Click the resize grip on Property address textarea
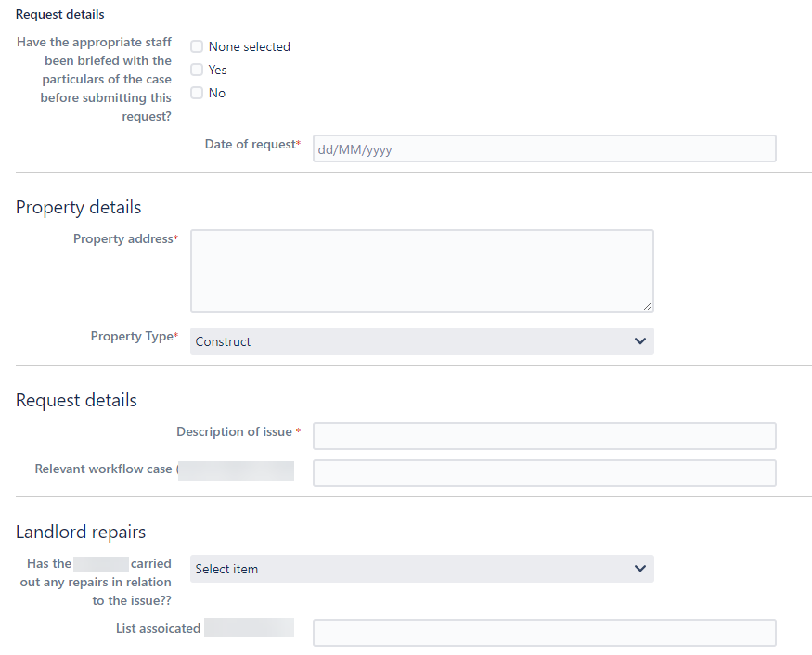Screen dimensions: 812x655 coord(649,304)
